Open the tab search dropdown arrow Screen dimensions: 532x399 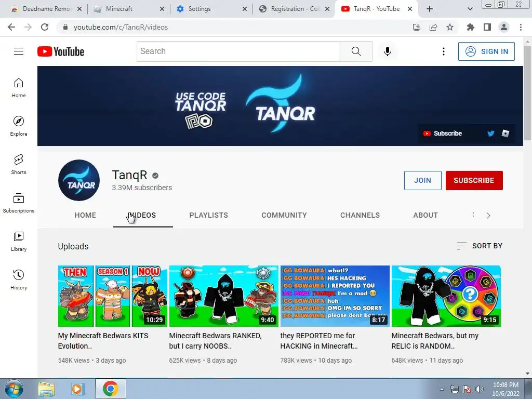pos(470,9)
